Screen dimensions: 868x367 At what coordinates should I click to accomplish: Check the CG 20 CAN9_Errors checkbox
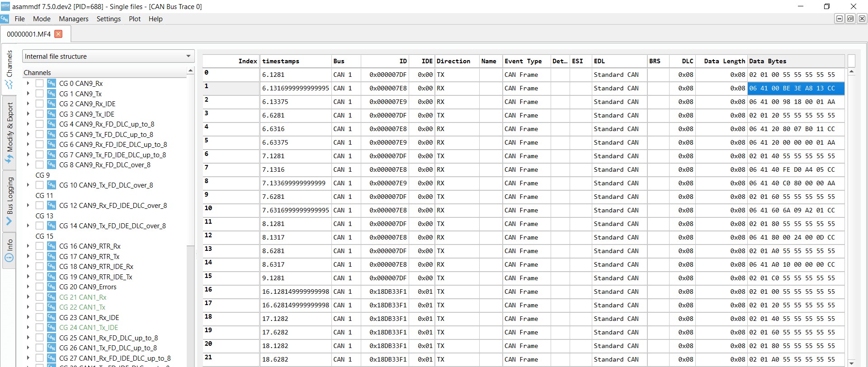pyautogui.click(x=40, y=287)
